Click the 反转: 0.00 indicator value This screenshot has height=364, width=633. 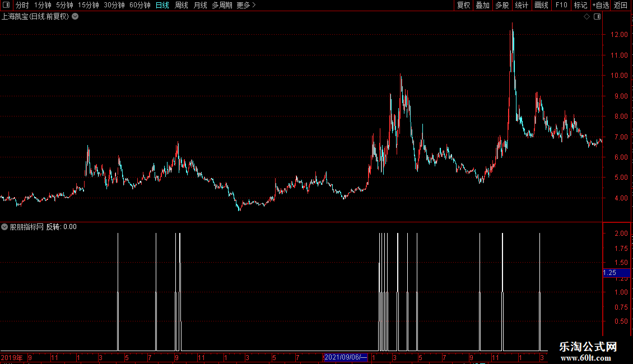click(62, 227)
